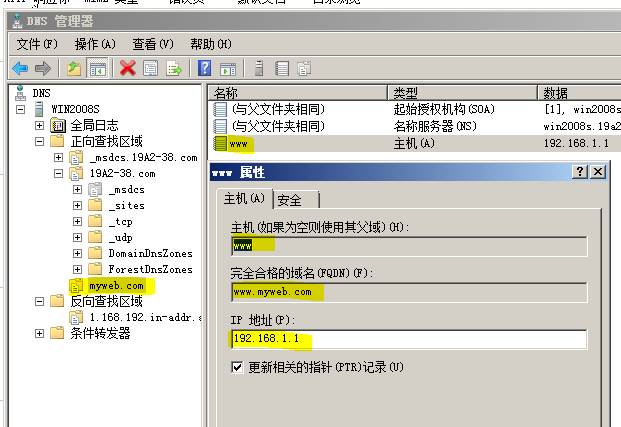Open the 操作(A) menu
Screen dimensions: 621x427
(x=95, y=44)
